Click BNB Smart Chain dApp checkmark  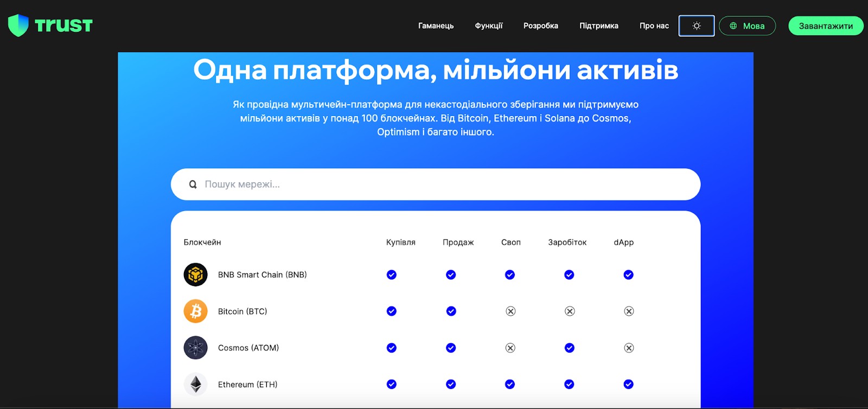click(x=629, y=275)
